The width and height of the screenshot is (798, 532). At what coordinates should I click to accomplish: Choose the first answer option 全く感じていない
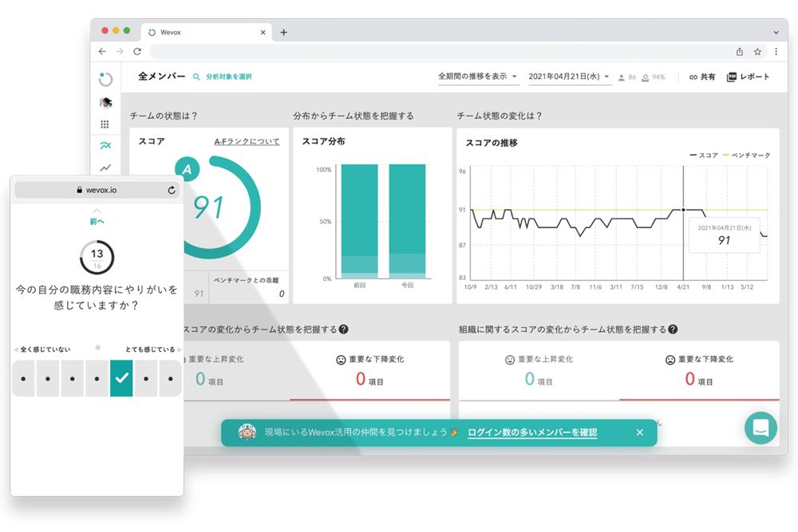[x=23, y=378]
